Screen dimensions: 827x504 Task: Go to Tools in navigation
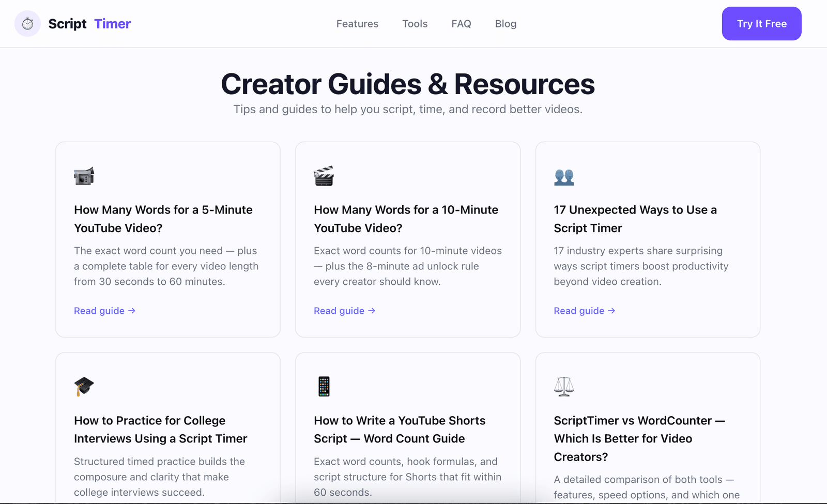point(415,24)
